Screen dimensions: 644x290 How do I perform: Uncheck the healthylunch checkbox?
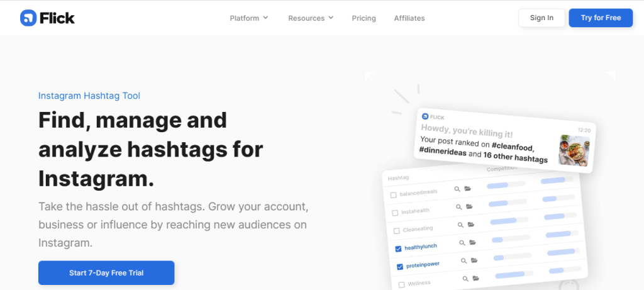click(398, 249)
